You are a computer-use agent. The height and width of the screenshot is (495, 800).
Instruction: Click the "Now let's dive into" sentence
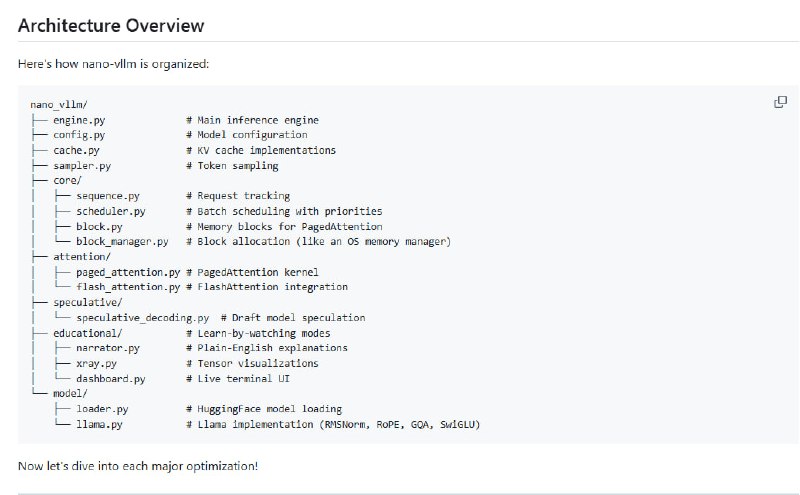click(x=138, y=467)
